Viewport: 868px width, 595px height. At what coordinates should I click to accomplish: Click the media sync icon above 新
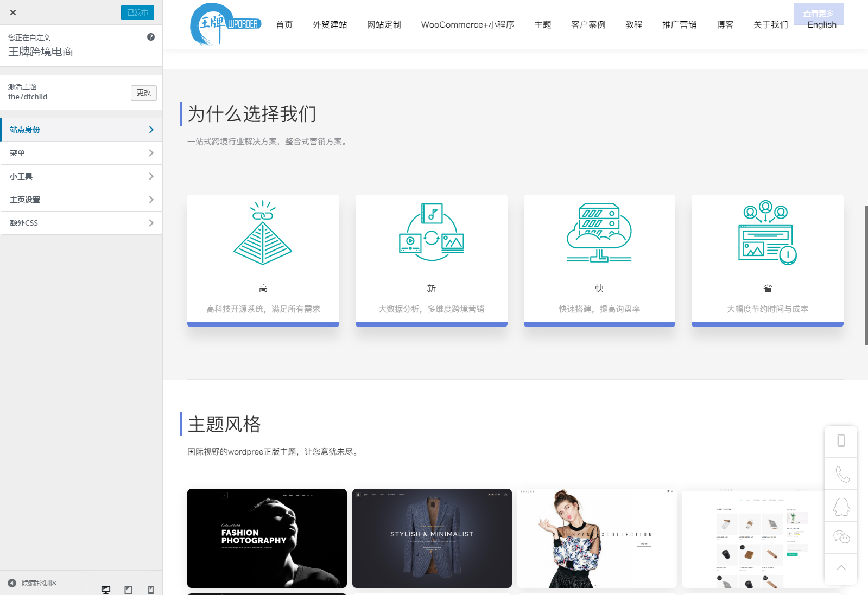[x=432, y=232]
